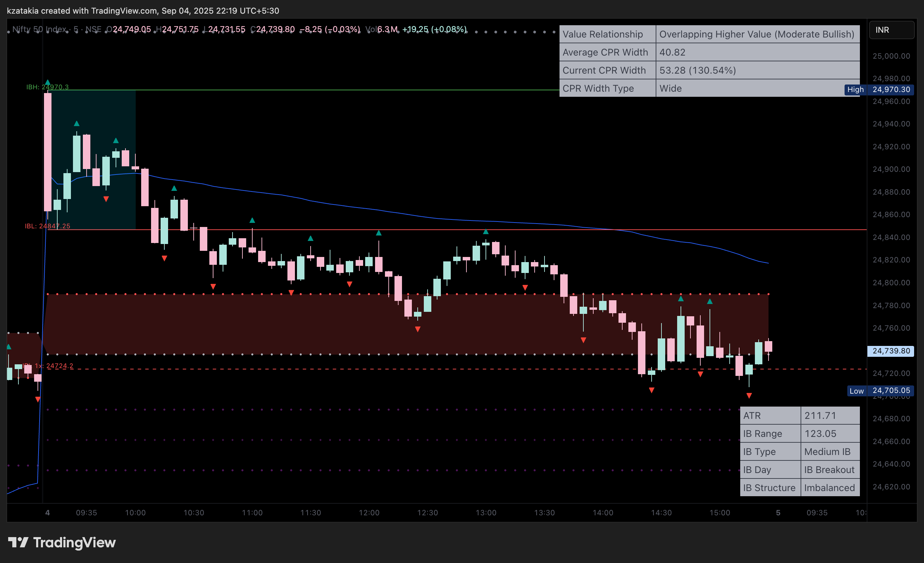Click the 24,900.00 price axis label
924x563 pixels.
(x=891, y=169)
